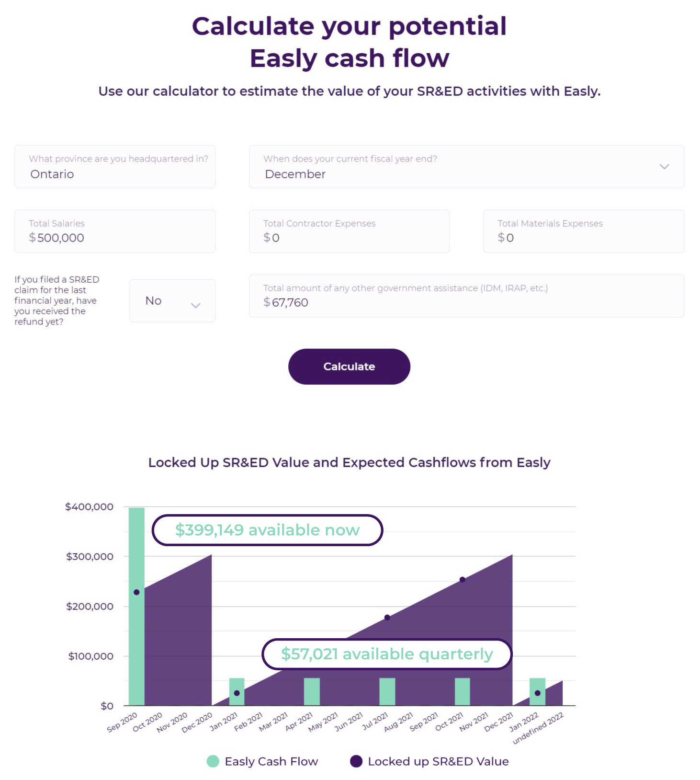This screenshot has width=700, height=780.
Task: Open the province field showing Ontario
Action: coord(114,167)
